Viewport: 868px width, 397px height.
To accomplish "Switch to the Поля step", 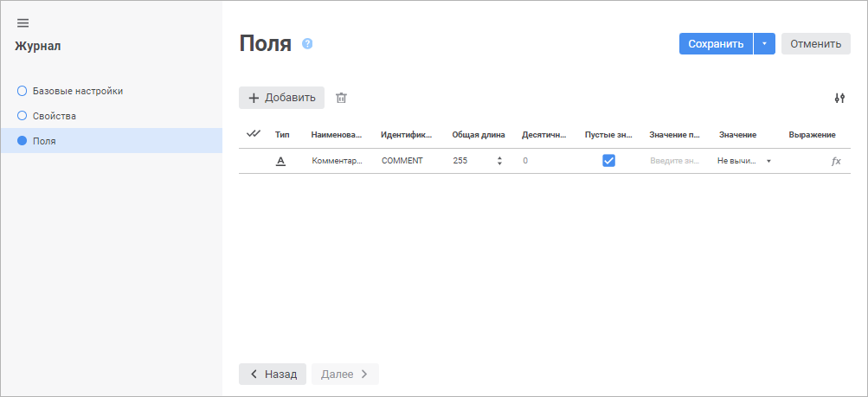I will coord(43,140).
